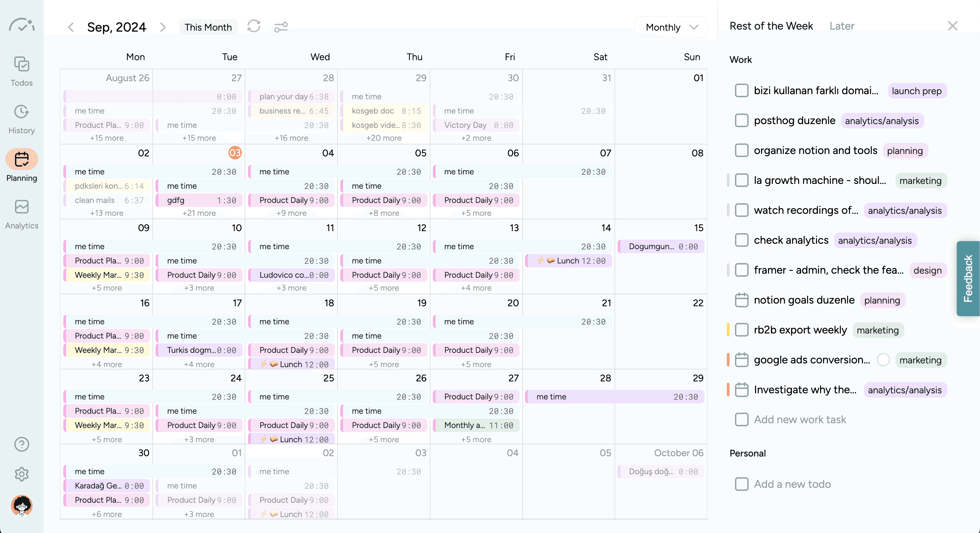Click the Add new work task field
This screenshot has width=980, height=533.
pos(800,419)
